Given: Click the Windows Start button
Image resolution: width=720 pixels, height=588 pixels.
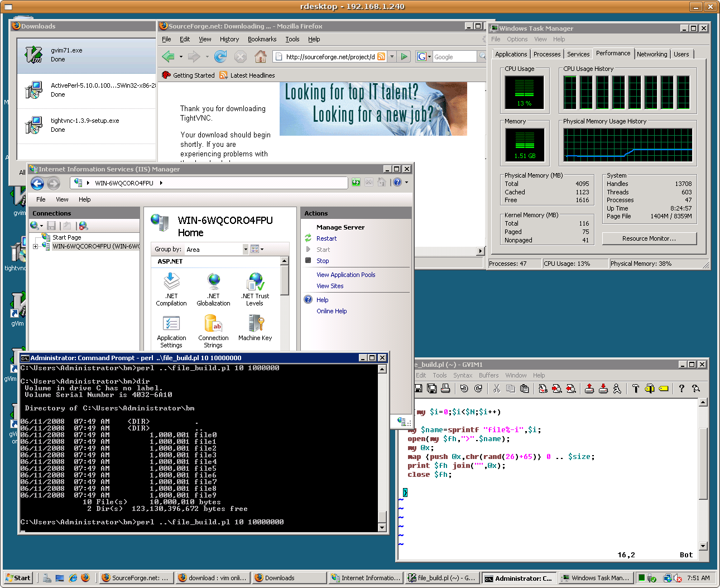Looking at the screenshot, I should coord(18,578).
